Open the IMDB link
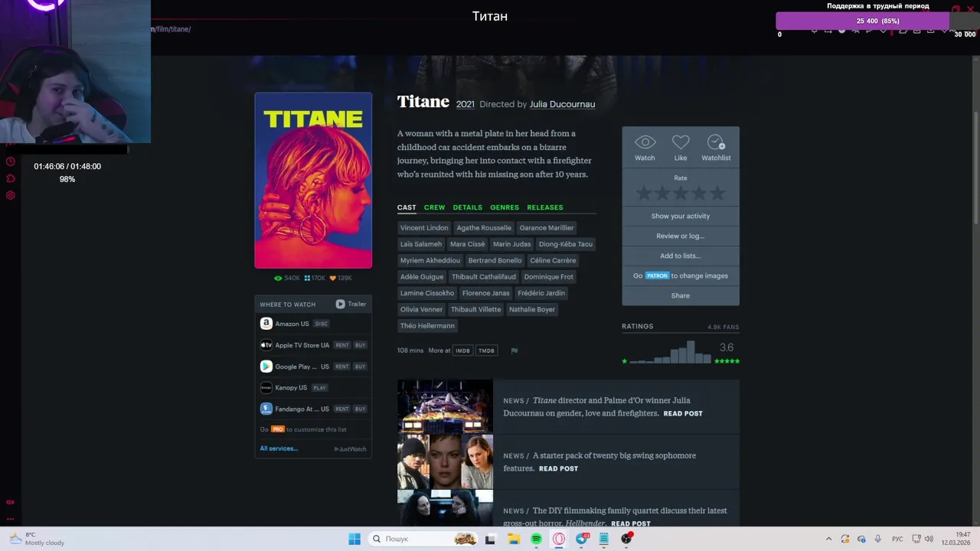This screenshot has width=980, height=551. click(x=462, y=350)
